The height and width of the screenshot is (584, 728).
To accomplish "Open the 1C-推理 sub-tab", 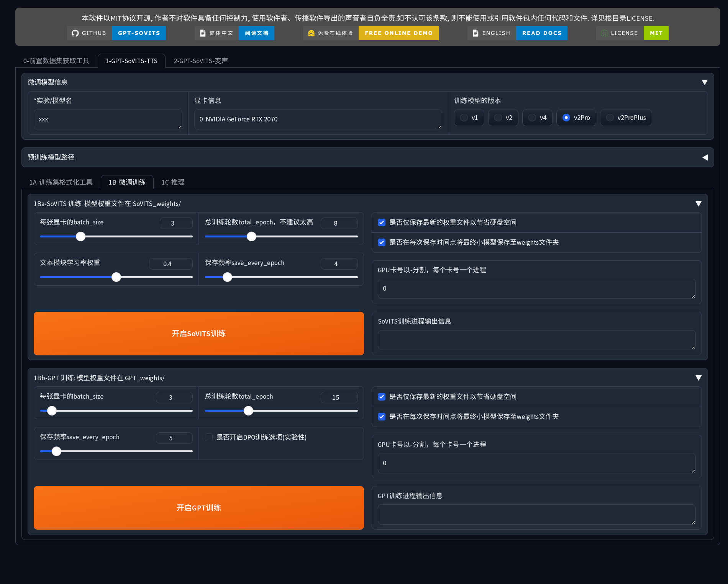I will (173, 182).
